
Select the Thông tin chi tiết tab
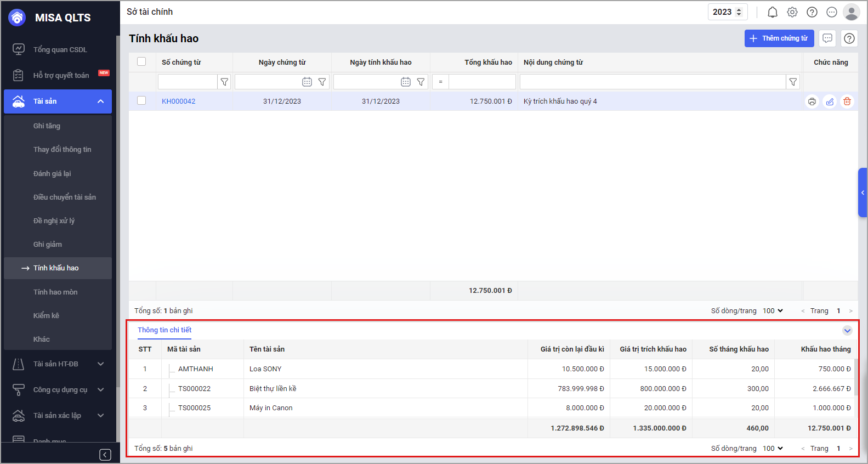164,330
